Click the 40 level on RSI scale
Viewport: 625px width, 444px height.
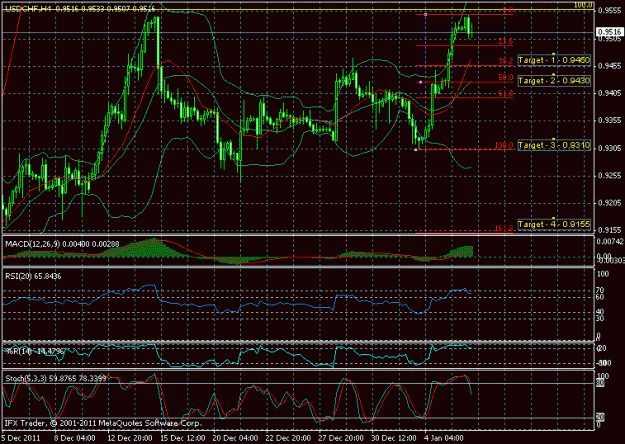point(600,312)
